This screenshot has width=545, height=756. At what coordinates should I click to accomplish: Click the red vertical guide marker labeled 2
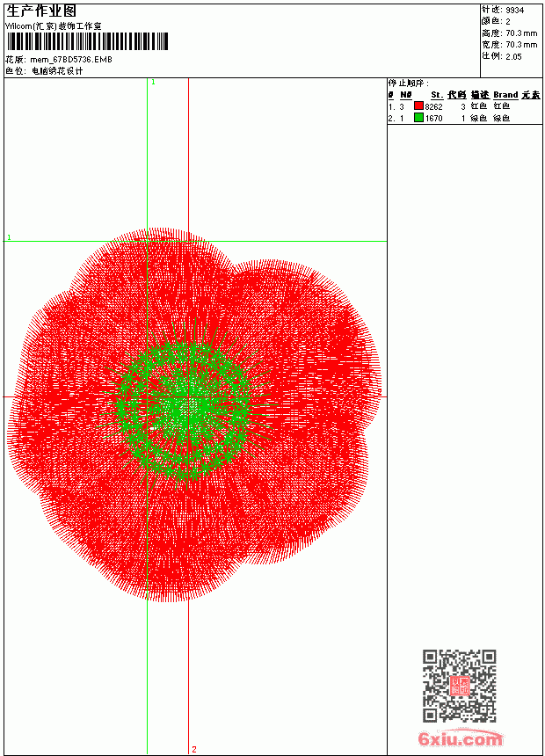point(194,749)
